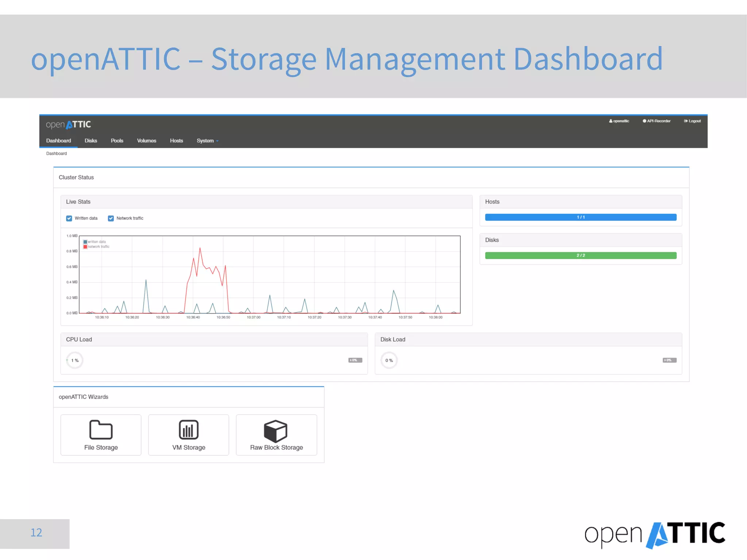Click the Disk Load heading
This screenshot has height=560, width=747.
pos(393,340)
